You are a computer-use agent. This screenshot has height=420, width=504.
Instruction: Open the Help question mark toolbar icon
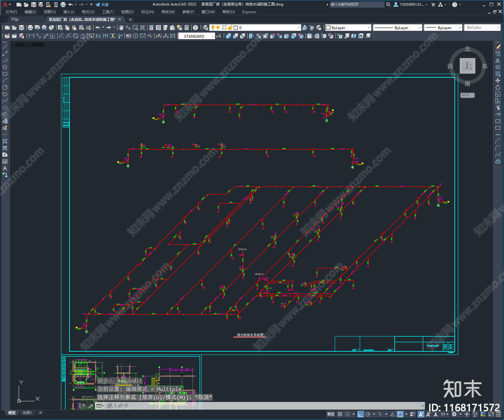(x=195, y=28)
